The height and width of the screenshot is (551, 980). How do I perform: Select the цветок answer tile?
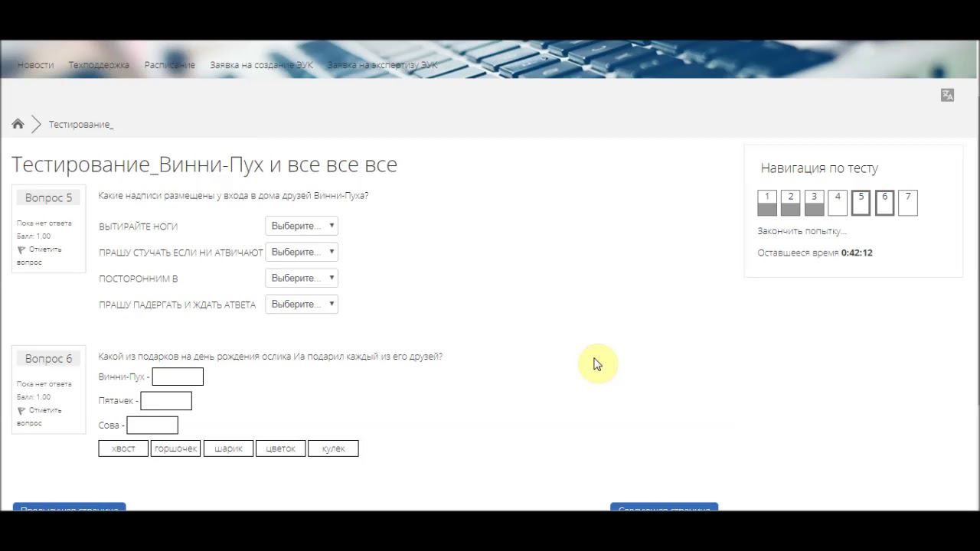(280, 448)
